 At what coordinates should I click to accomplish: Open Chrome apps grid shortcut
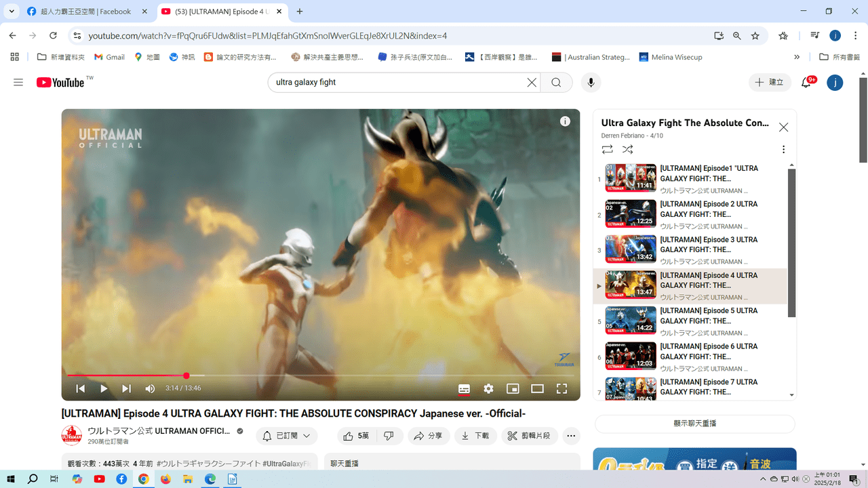[15, 57]
